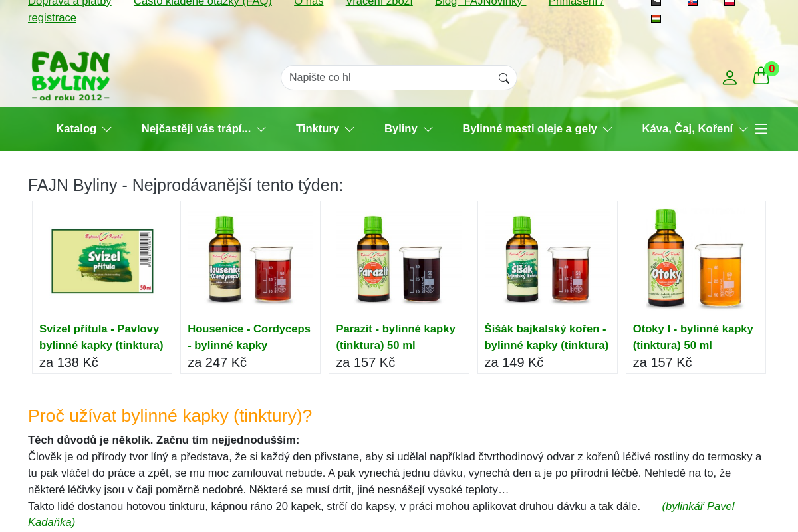The height and width of the screenshot is (532, 798).
Task: Open 'Housenice - Cordyceps - bylinné kapky' title link
Action: pyautogui.click(x=249, y=337)
